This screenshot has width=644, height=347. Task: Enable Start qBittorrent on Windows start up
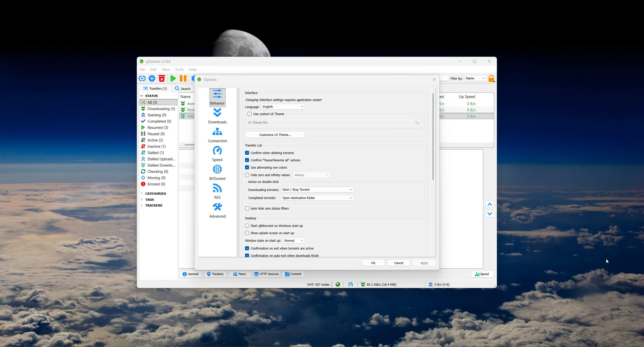[x=247, y=226]
